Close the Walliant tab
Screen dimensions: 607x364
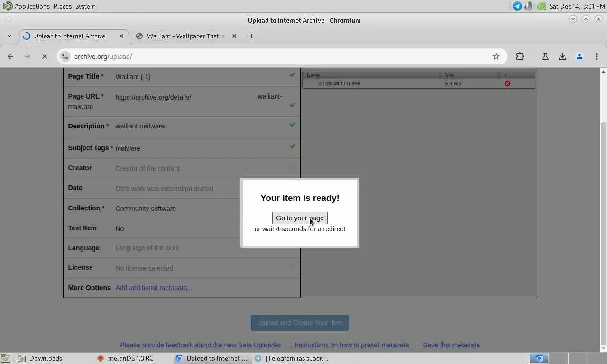pyautogui.click(x=234, y=36)
